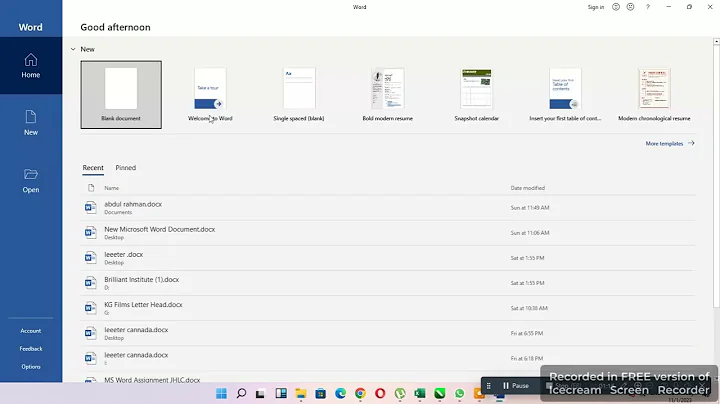Screen dimensions: 720x404
Task: Open the New page in the sidebar
Action: tap(31, 123)
